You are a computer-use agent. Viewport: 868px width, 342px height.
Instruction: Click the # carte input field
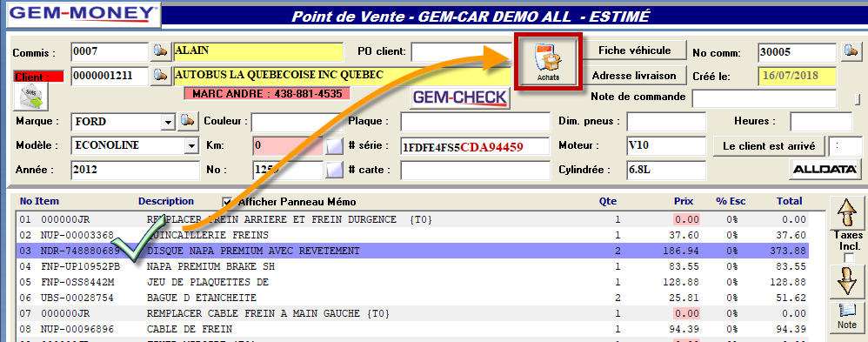click(476, 171)
